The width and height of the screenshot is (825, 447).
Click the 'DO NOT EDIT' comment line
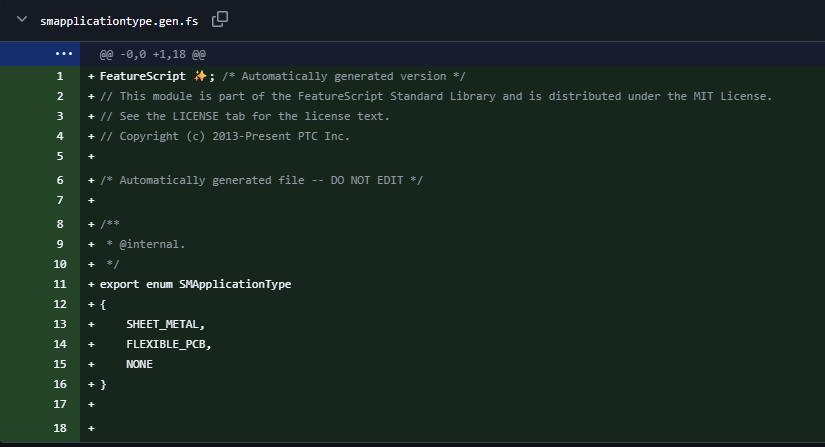(261, 180)
